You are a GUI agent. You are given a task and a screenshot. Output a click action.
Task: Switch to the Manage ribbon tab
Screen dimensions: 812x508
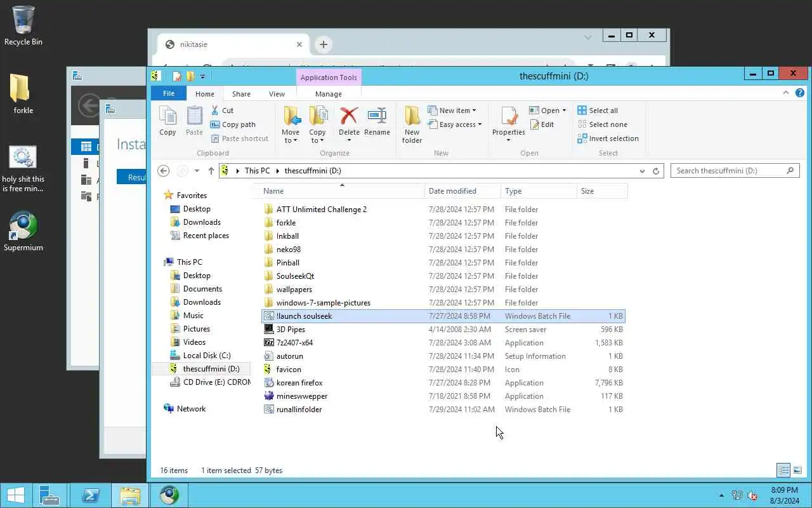(x=329, y=93)
